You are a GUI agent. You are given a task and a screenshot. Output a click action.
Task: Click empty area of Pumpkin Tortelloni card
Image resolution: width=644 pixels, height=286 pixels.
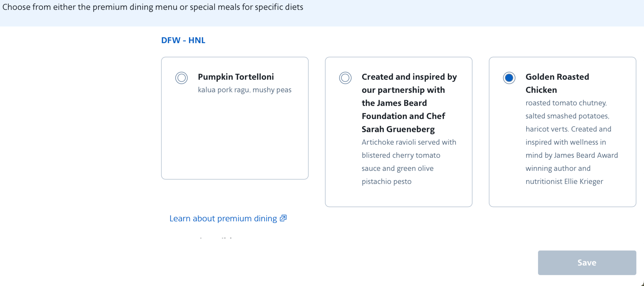pos(235,138)
